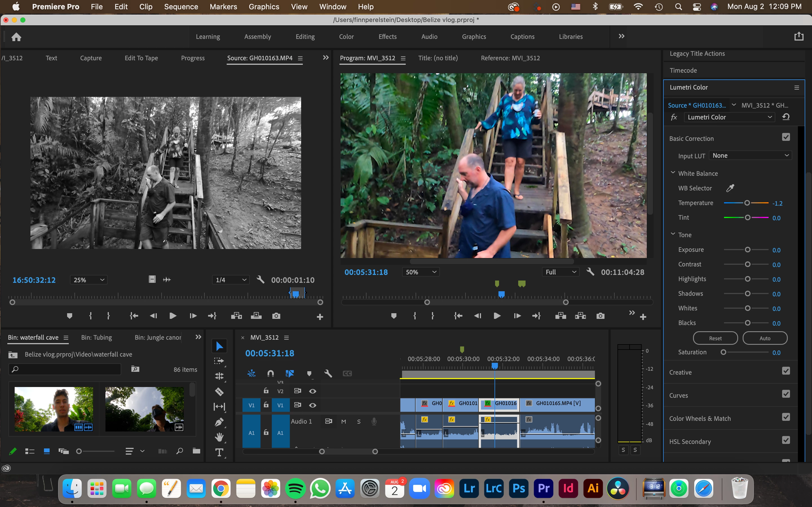Select the Razor tool in the tools panel

[219, 391]
